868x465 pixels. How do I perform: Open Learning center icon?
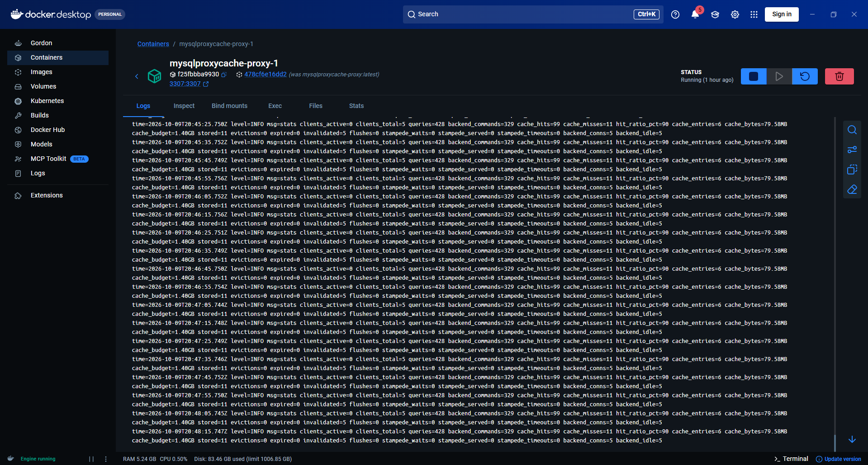(x=715, y=14)
